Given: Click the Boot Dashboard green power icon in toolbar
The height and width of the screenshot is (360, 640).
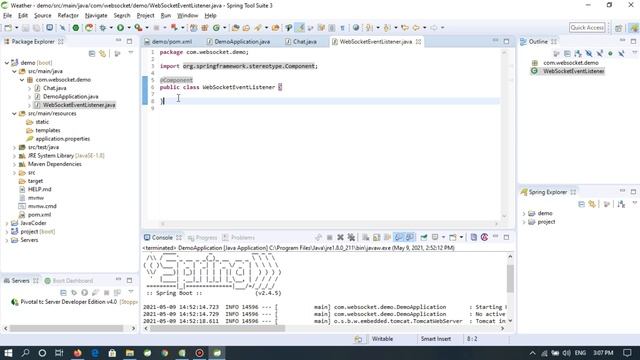Looking at the screenshot, I should [x=76, y=28].
